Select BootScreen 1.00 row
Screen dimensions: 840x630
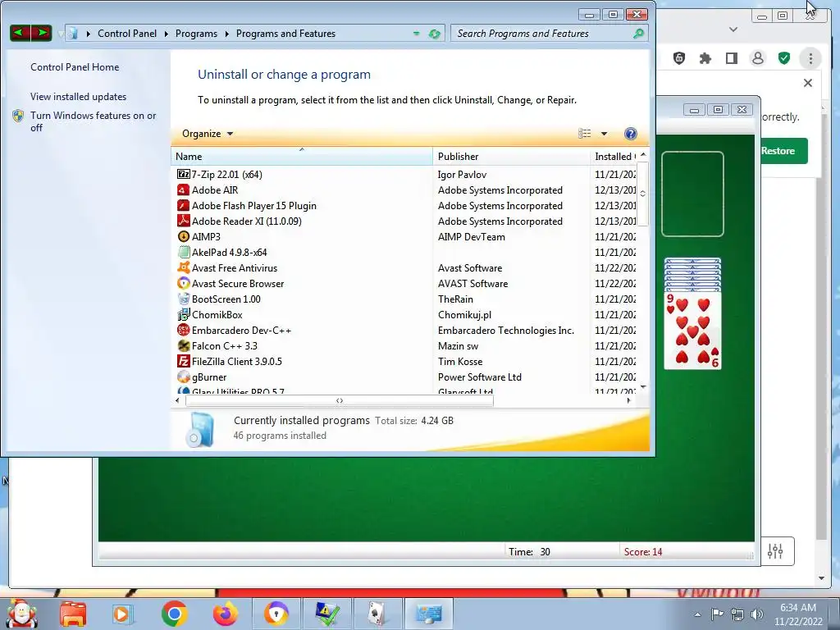(406, 299)
